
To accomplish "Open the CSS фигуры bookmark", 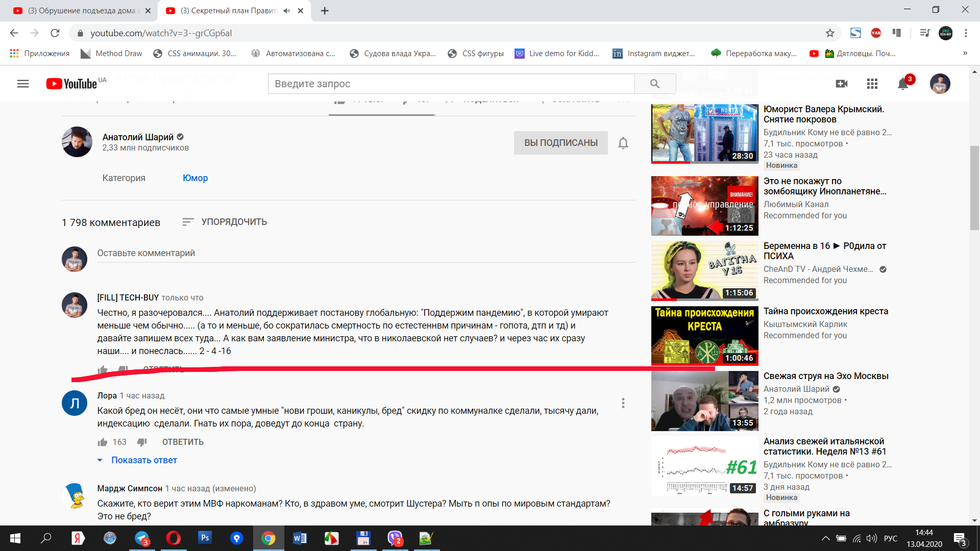I will pos(476,54).
